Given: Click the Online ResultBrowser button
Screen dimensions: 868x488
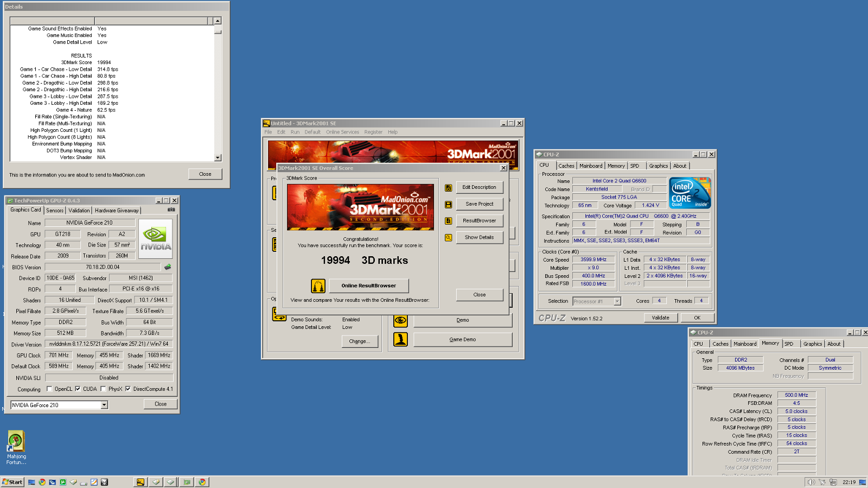Looking at the screenshot, I should [x=369, y=286].
